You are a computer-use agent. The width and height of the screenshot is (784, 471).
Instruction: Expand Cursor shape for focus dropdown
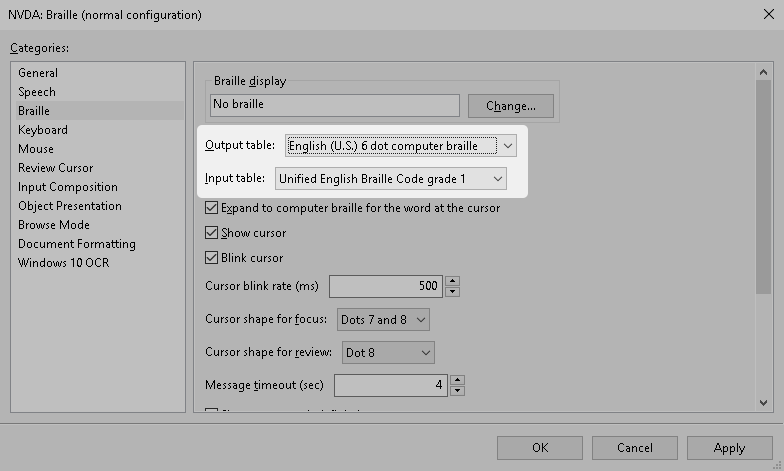[x=384, y=320]
